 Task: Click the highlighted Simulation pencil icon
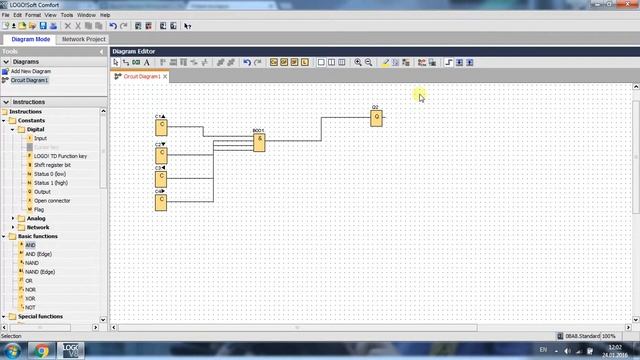[385, 62]
